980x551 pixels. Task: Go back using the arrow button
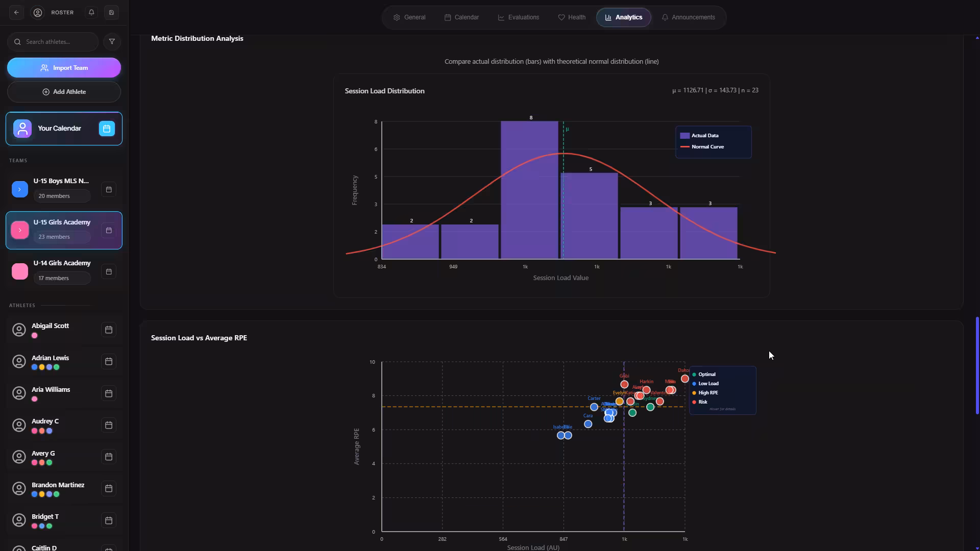coord(16,12)
